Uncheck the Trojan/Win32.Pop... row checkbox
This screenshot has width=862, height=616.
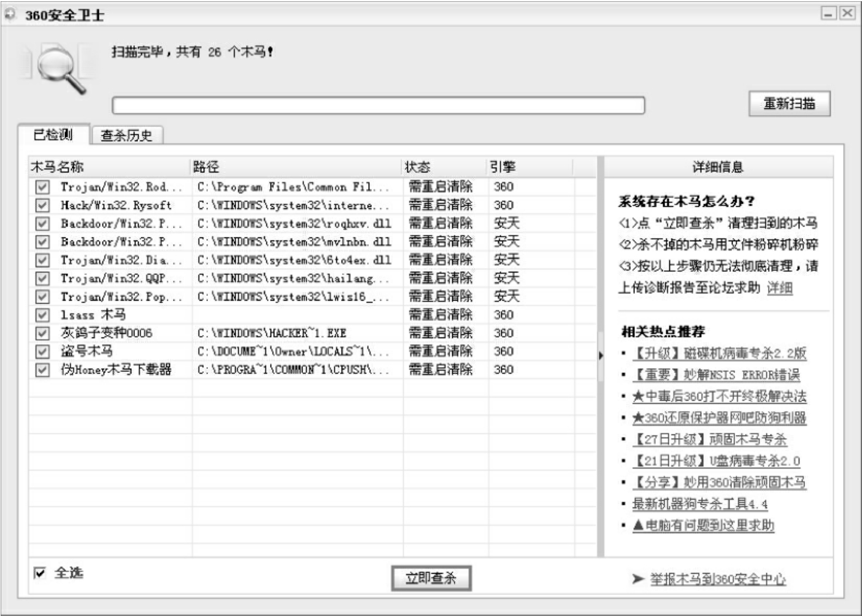tap(42, 297)
